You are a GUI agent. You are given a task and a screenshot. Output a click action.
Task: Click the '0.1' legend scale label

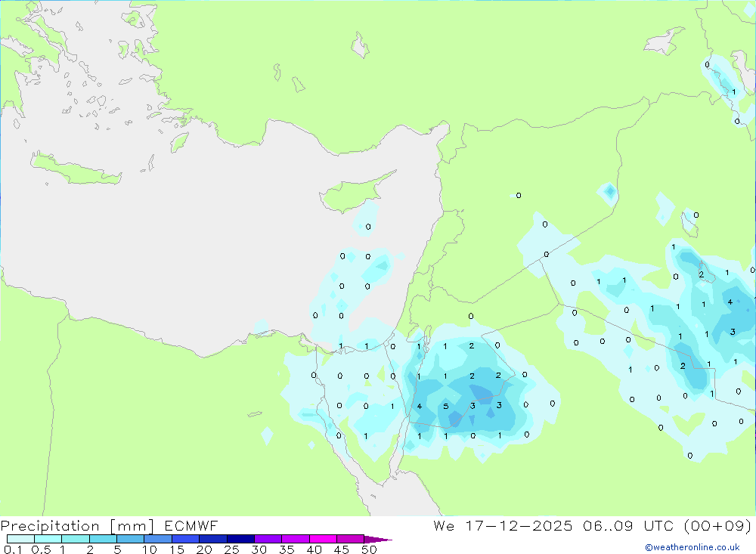pyautogui.click(x=13, y=549)
